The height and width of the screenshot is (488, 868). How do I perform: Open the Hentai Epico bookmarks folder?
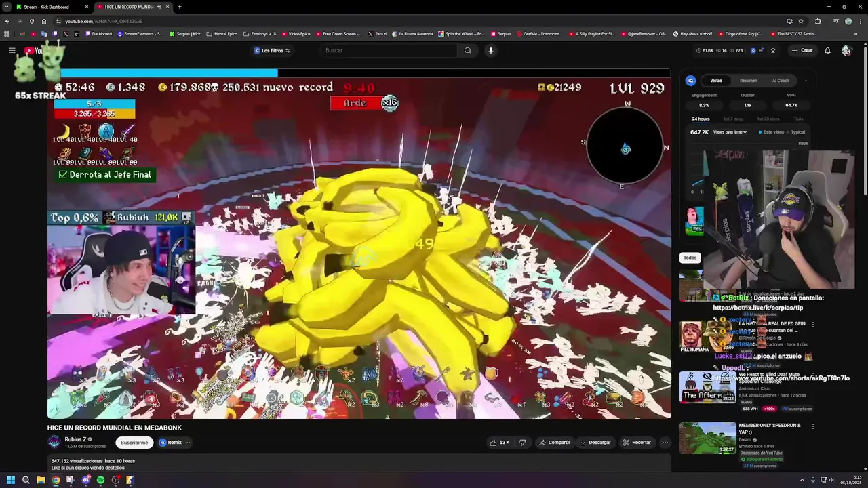click(x=222, y=33)
